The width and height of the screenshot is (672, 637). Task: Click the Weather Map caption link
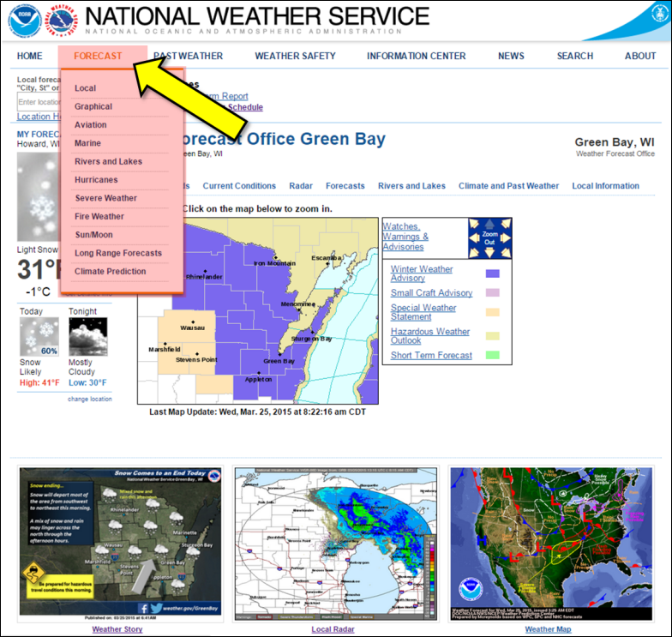click(549, 629)
